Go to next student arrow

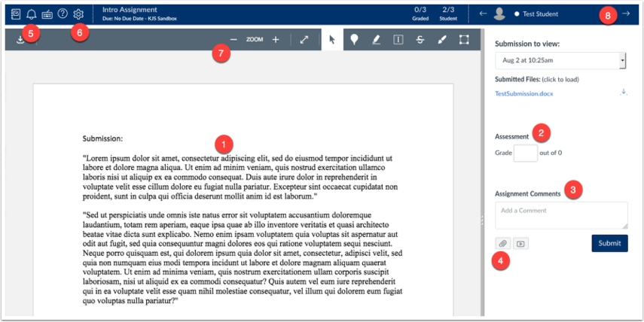[625, 14]
